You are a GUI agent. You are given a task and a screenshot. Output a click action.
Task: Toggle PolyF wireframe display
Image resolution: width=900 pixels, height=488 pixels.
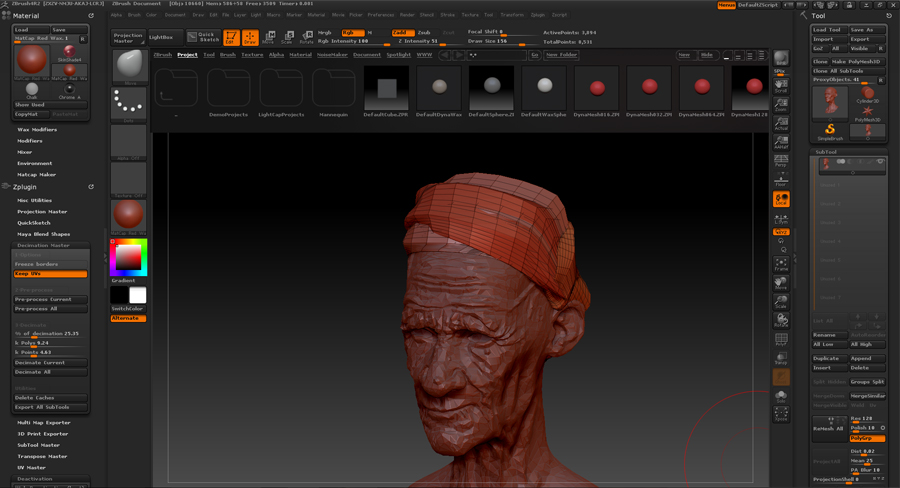click(x=781, y=339)
